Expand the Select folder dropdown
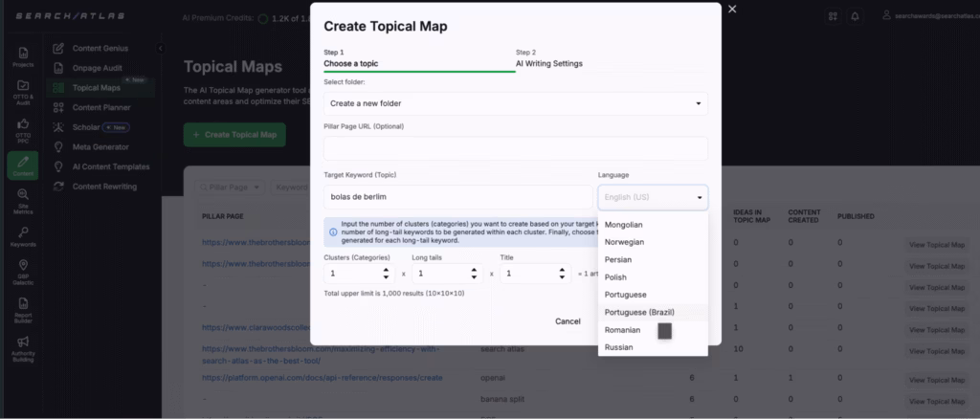 click(x=515, y=102)
